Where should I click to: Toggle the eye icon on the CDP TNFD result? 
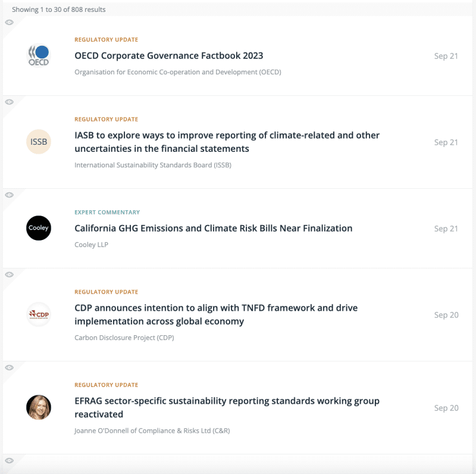[x=10, y=275]
